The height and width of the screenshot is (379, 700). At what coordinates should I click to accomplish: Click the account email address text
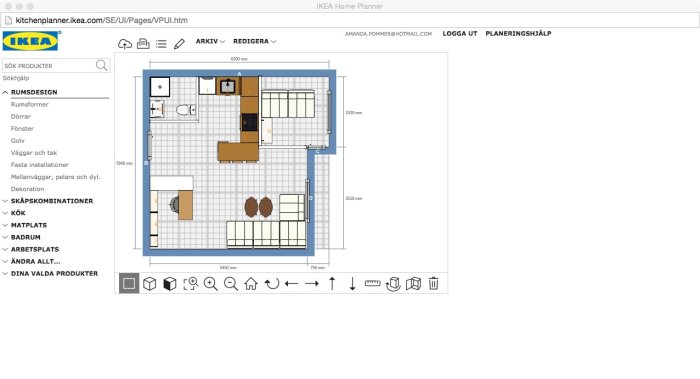point(388,33)
